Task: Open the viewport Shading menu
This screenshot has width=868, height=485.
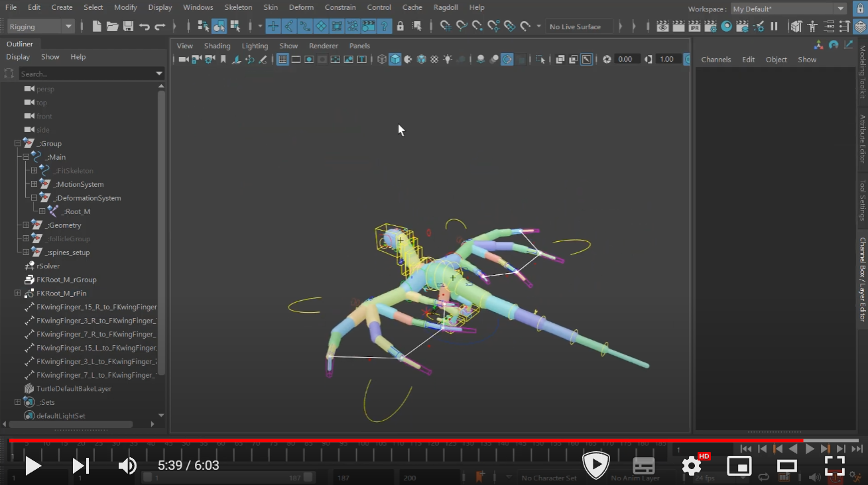Action: point(217,46)
